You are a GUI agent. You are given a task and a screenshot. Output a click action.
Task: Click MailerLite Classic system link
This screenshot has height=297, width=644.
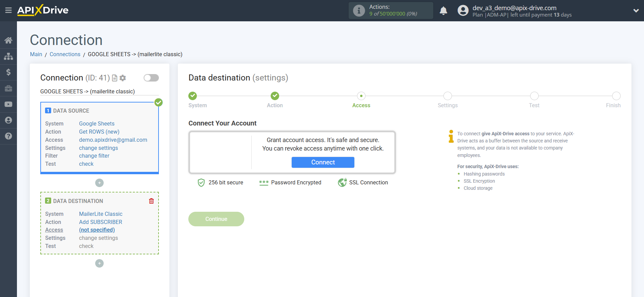101,214
